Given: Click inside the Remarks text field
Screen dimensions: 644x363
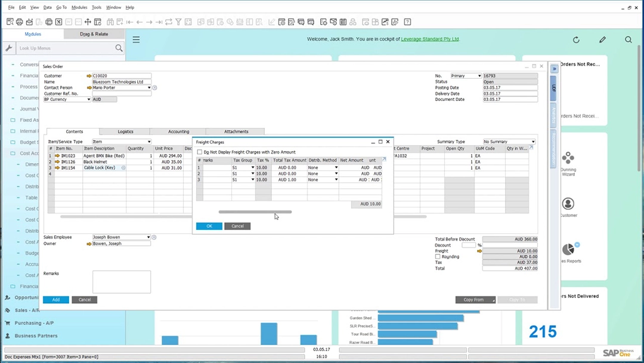Looking at the screenshot, I should 122,281.
